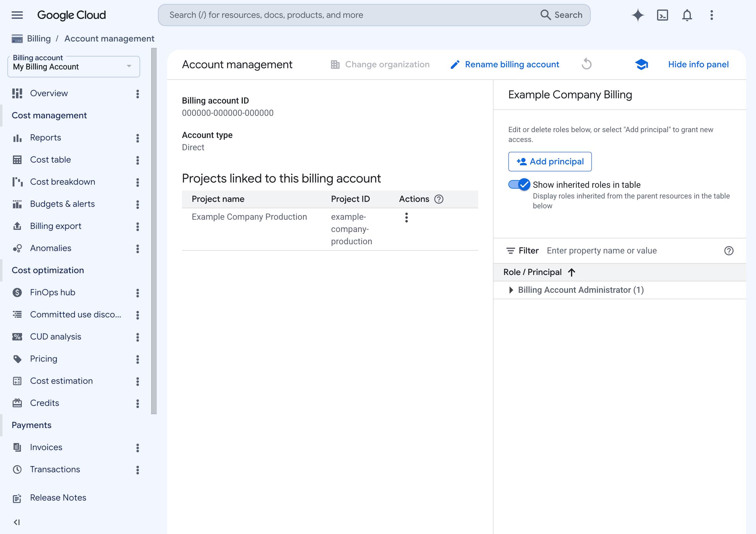Open Invoices page
The image size is (756, 534).
[46, 447]
